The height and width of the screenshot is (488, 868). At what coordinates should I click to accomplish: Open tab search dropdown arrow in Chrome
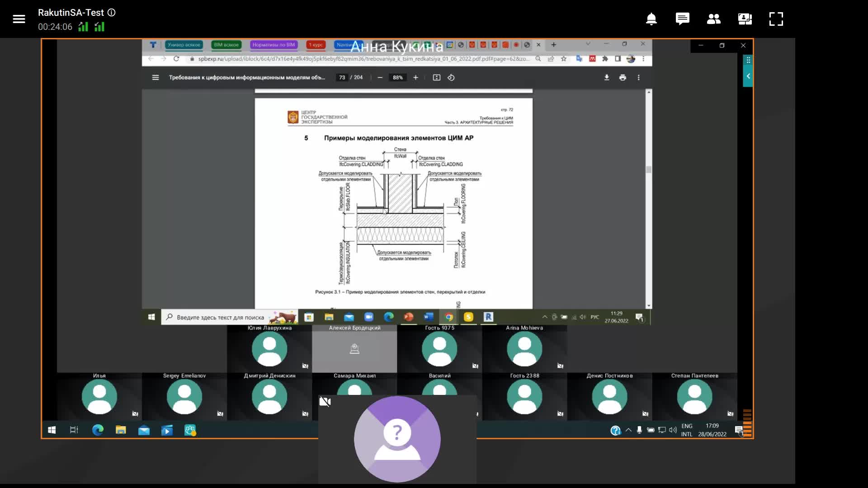[588, 44]
